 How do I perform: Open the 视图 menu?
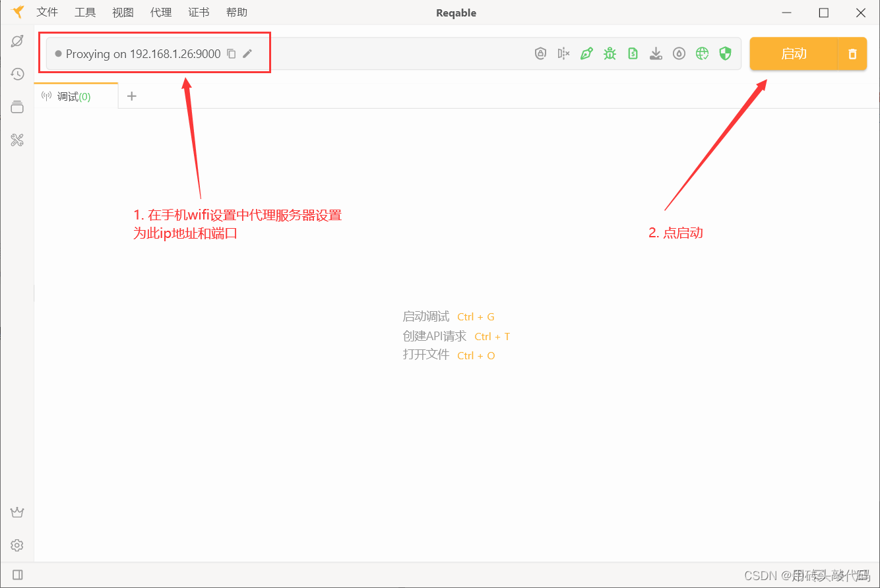[x=123, y=13]
